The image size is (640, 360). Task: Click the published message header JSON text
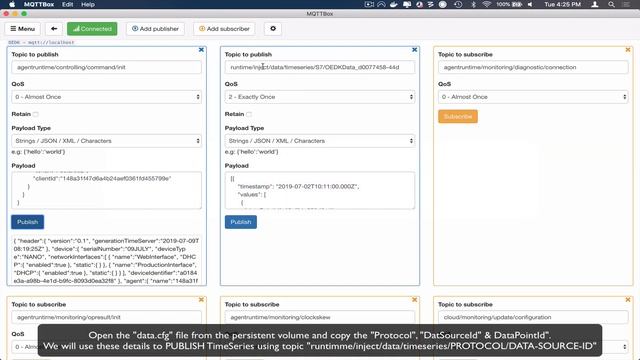pyautogui.click(x=106, y=261)
